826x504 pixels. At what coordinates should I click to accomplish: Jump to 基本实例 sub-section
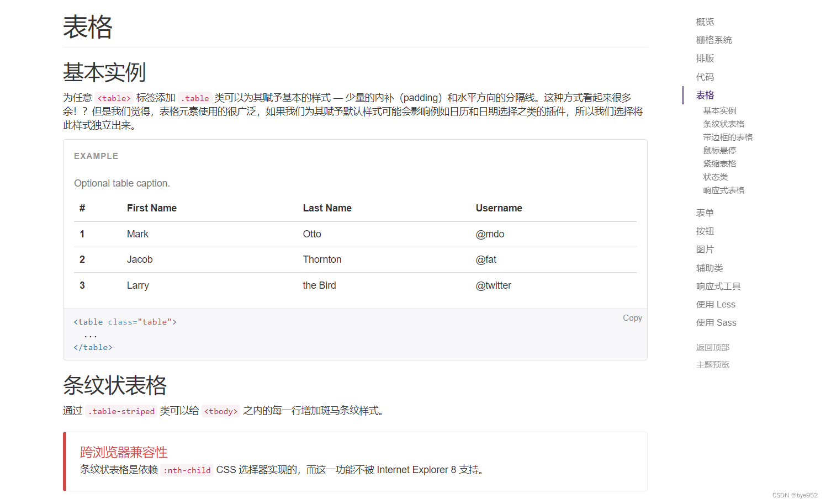(x=720, y=110)
